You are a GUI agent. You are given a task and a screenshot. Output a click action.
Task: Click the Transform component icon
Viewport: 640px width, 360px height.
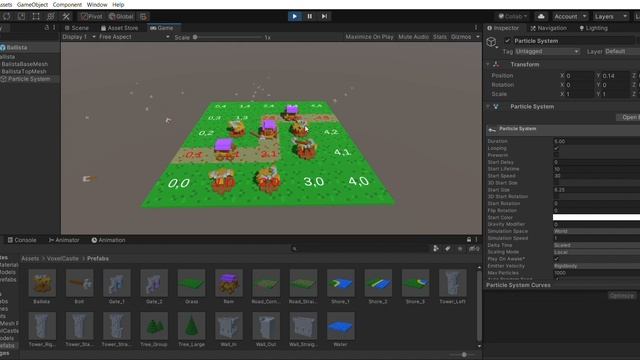pos(496,64)
